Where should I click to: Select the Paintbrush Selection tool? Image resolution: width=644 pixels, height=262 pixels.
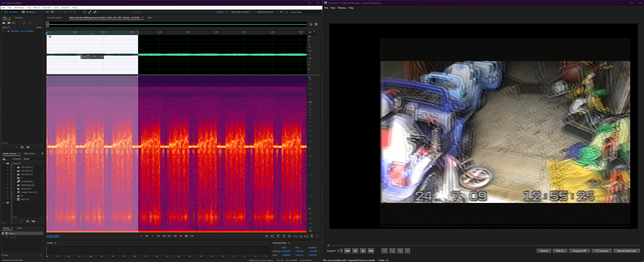point(90,12)
